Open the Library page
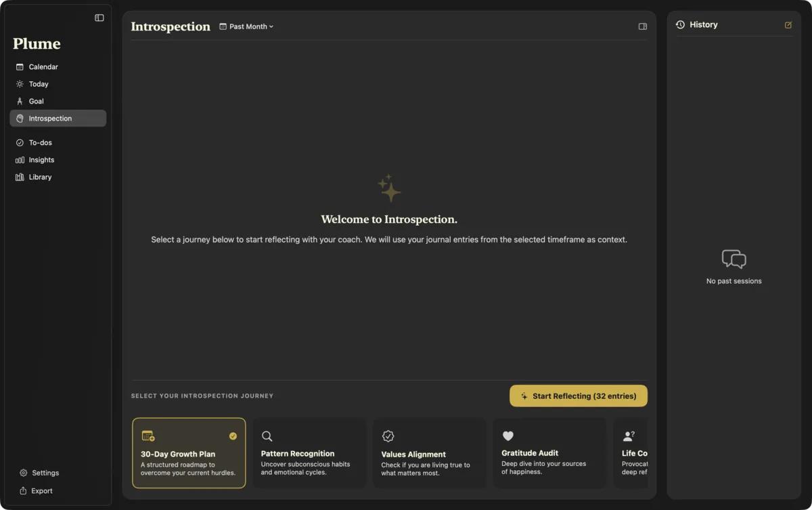812x510 pixels. tap(58, 177)
